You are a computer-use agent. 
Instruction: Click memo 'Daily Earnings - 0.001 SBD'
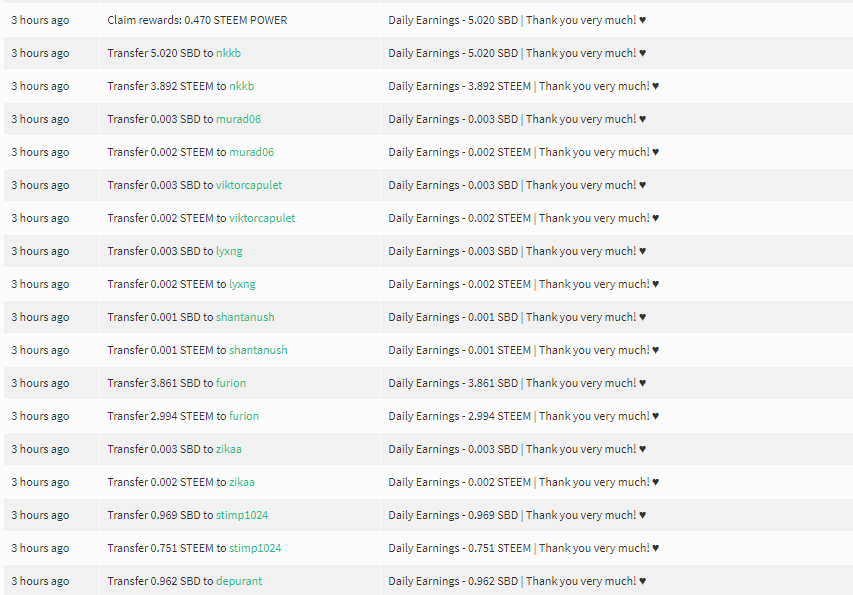coord(453,317)
